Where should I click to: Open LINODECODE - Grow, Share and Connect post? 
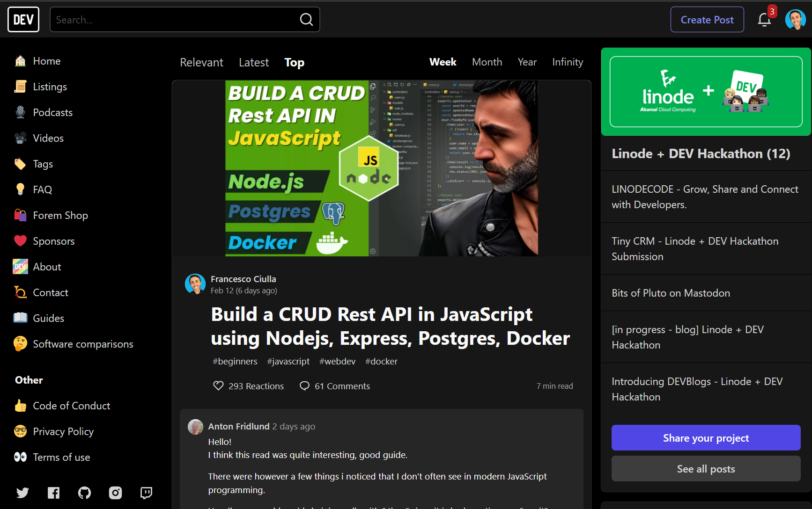(x=706, y=196)
